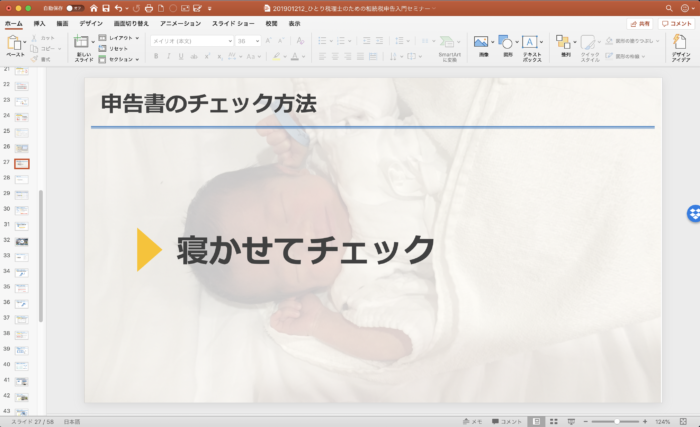Click the Save icon in title bar

(106, 8)
